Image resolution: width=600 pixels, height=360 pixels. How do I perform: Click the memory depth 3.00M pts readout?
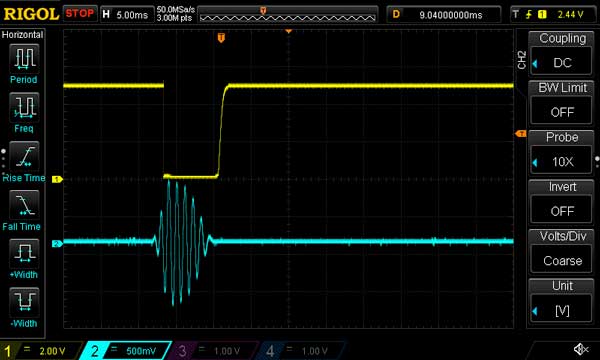click(174, 18)
